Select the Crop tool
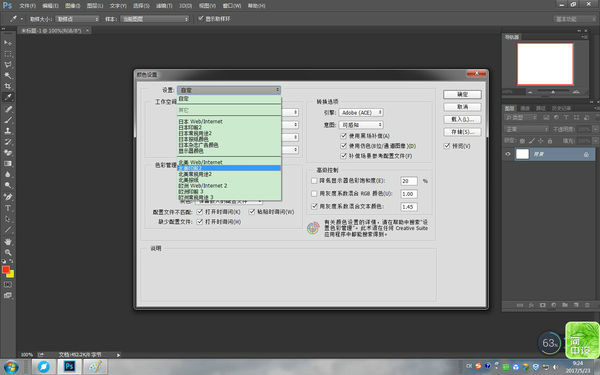The height and width of the screenshot is (375, 600). (8, 86)
